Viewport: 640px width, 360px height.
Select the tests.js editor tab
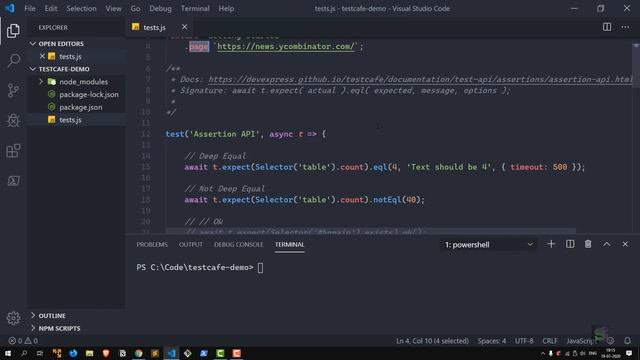click(x=154, y=27)
